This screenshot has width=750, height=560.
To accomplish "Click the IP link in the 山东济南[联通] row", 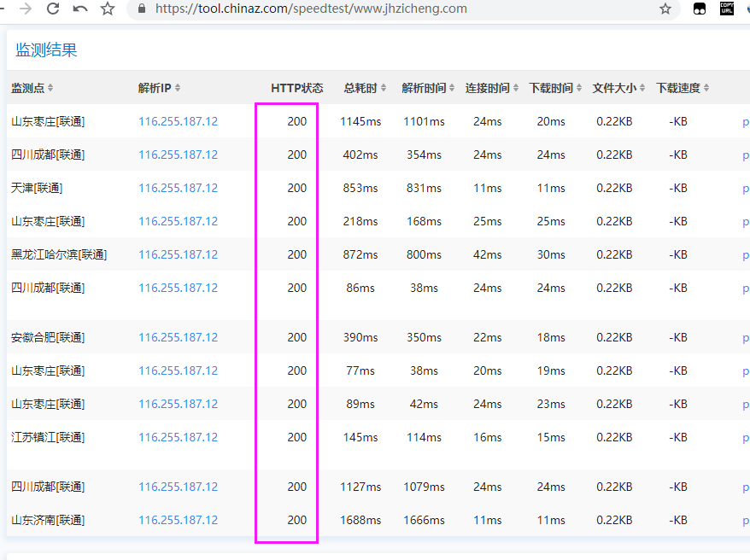I will click(x=178, y=520).
